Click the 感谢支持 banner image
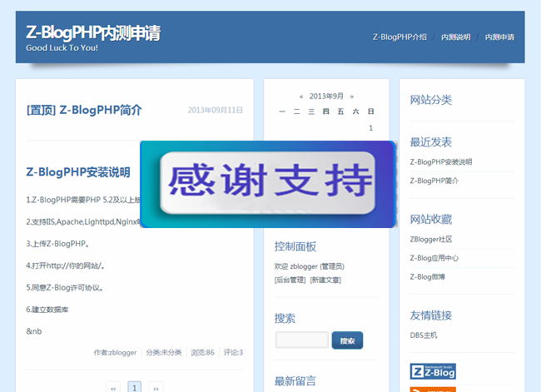 pyautogui.click(x=268, y=184)
